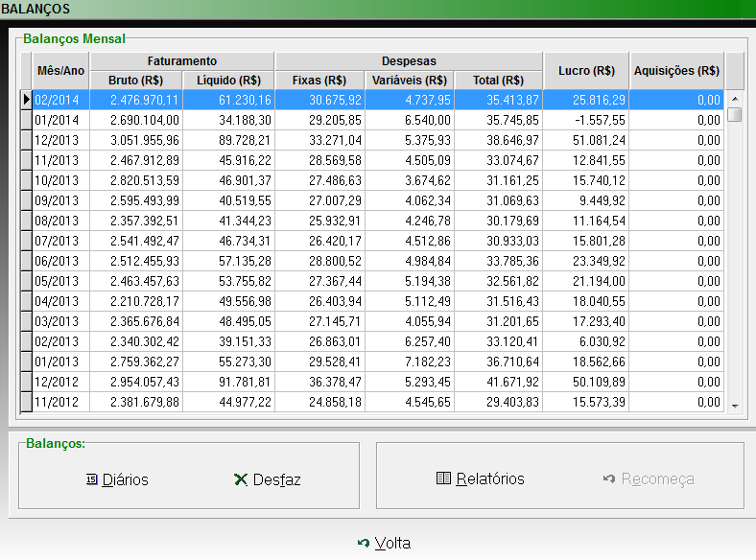756x560 pixels.
Task: Click the Líquido (R$) column header
Action: coord(228,80)
